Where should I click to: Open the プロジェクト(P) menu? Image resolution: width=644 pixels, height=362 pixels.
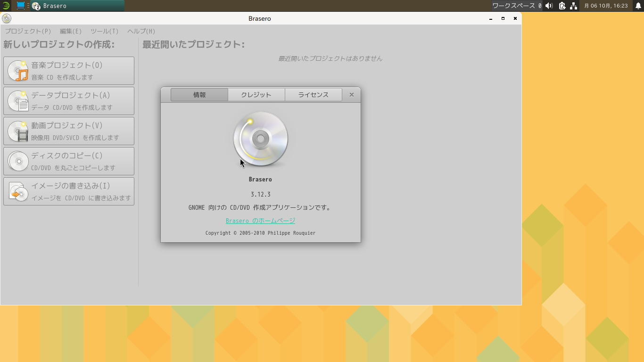[28, 31]
